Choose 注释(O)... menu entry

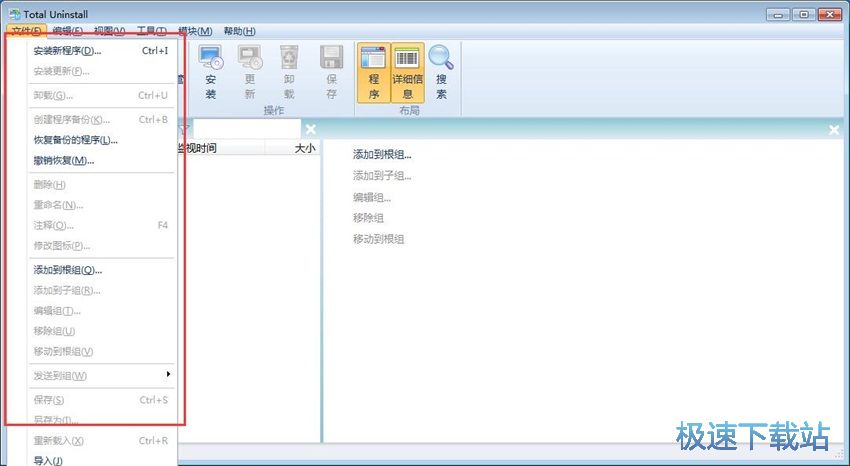(x=101, y=225)
